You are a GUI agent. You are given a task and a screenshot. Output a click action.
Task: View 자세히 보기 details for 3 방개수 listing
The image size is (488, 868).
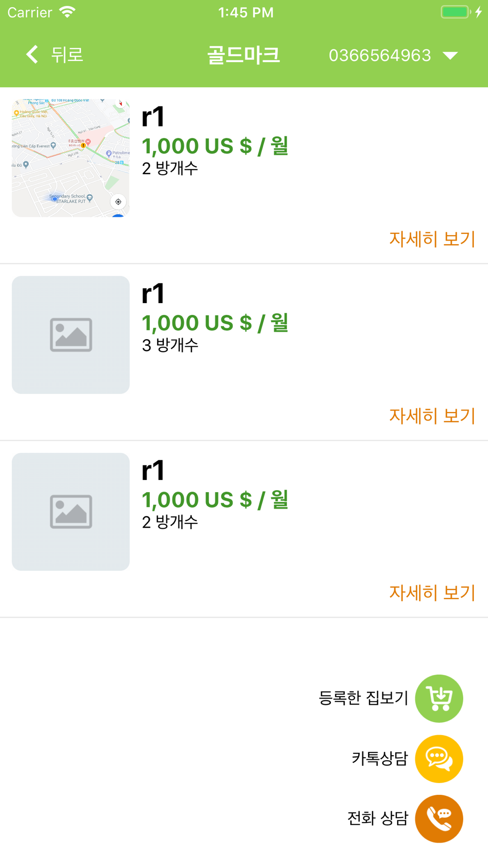432,416
